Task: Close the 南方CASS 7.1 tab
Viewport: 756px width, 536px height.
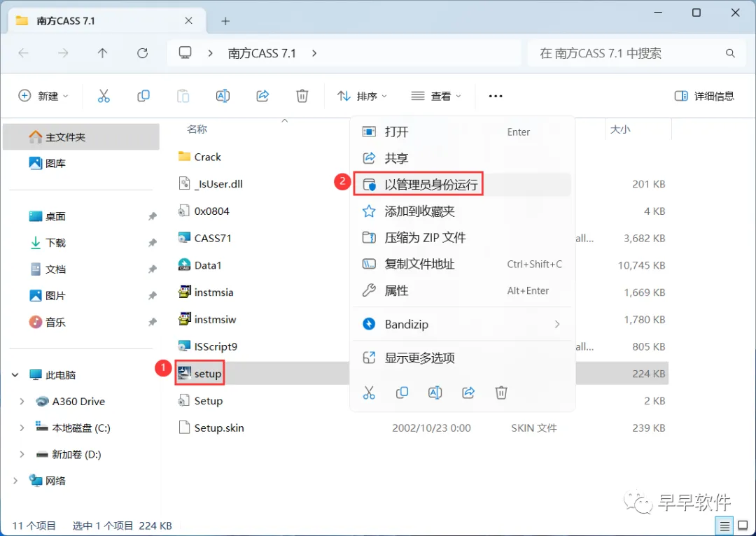Action: tap(188, 21)
